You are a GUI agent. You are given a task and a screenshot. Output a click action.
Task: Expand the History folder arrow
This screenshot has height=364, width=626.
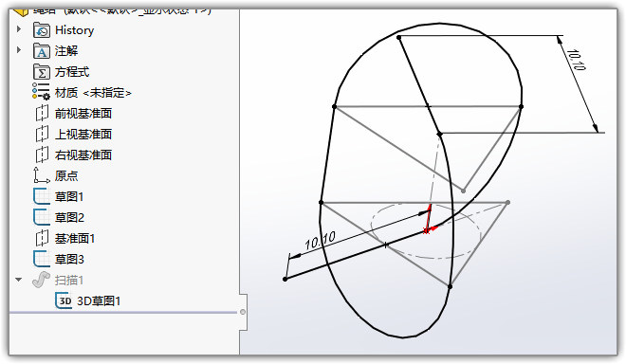point(18,29)
